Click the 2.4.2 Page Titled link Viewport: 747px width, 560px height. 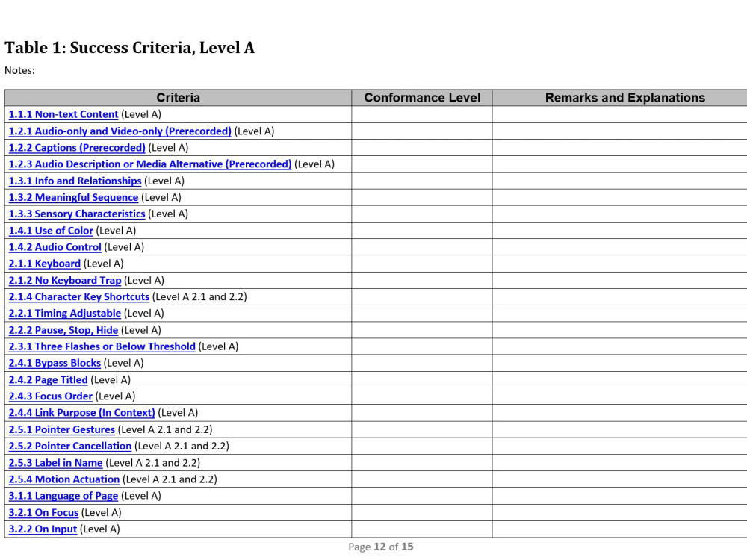tap(48, 380)
